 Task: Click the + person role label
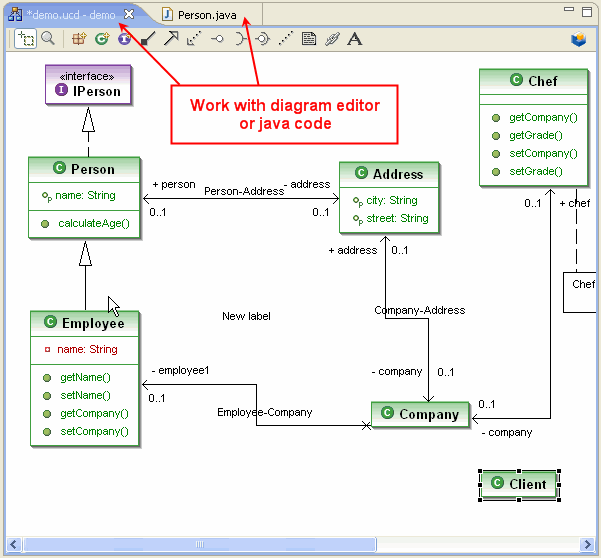[174, 185]
